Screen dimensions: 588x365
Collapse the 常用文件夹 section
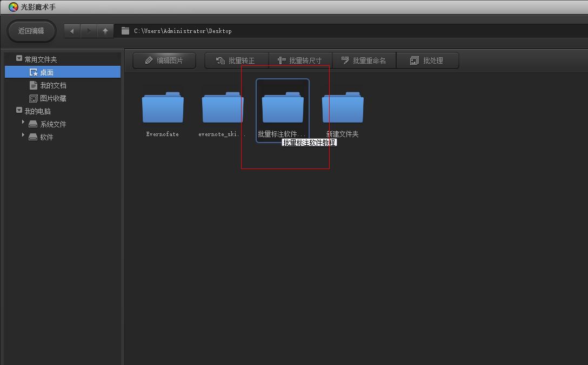(19, 58)
